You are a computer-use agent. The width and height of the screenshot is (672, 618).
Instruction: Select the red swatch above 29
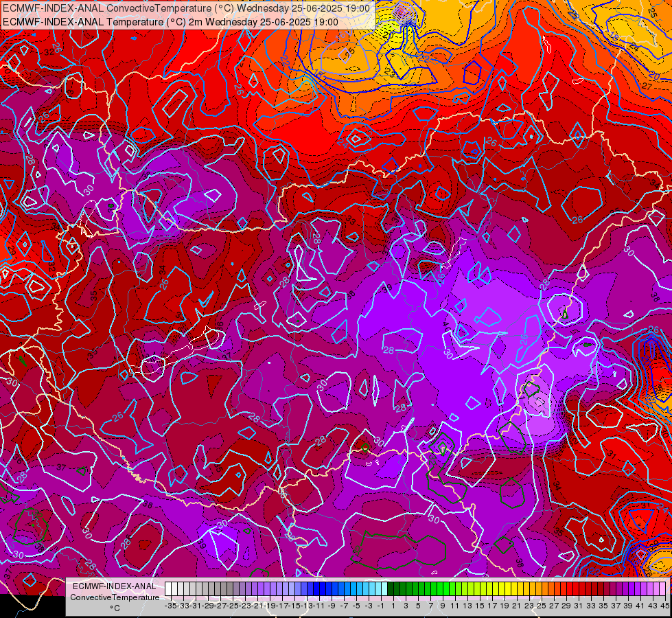click(564, 588)
